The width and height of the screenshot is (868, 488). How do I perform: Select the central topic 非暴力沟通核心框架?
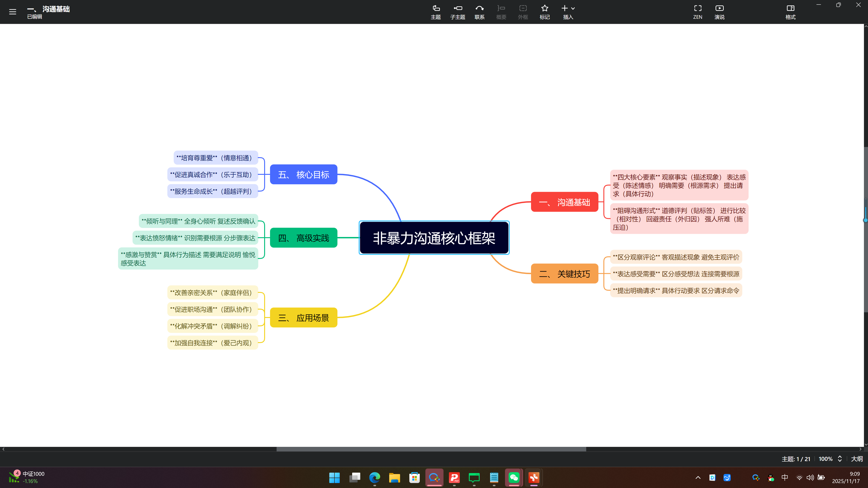click(x=434, y=238)
